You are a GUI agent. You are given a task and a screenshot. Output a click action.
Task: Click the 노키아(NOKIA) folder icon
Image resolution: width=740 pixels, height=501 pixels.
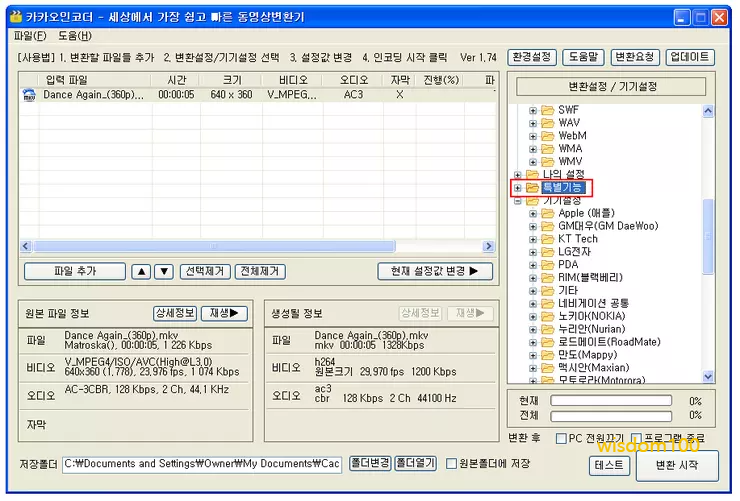[547, 317]
